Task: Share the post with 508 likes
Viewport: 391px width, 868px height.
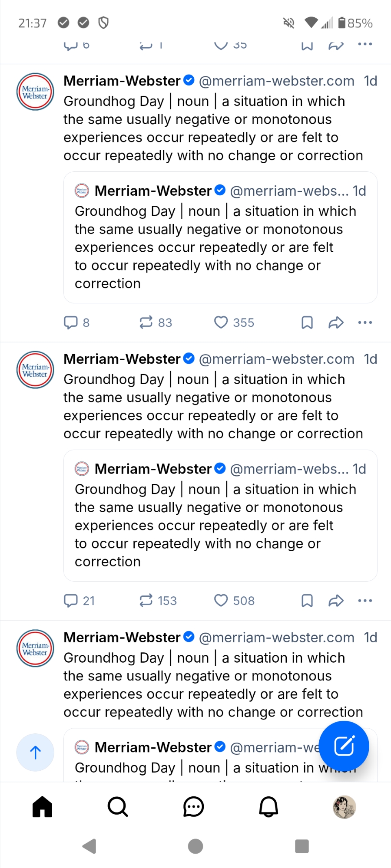Action: [x=336, y=601]
